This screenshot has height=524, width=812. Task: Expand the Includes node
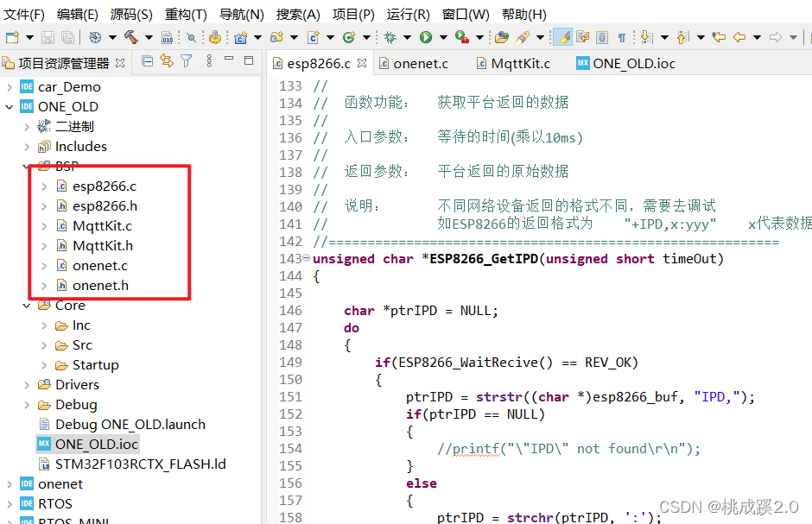(x=27, y=147)
